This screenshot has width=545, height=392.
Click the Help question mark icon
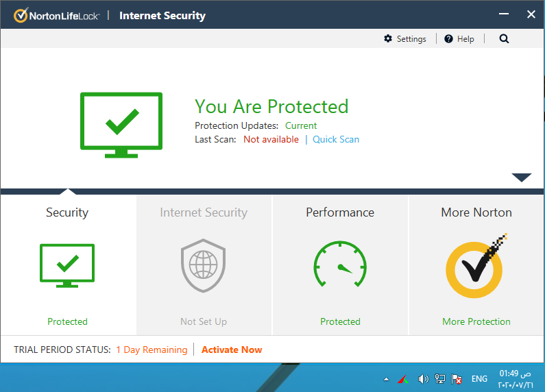tap(448, 38)
